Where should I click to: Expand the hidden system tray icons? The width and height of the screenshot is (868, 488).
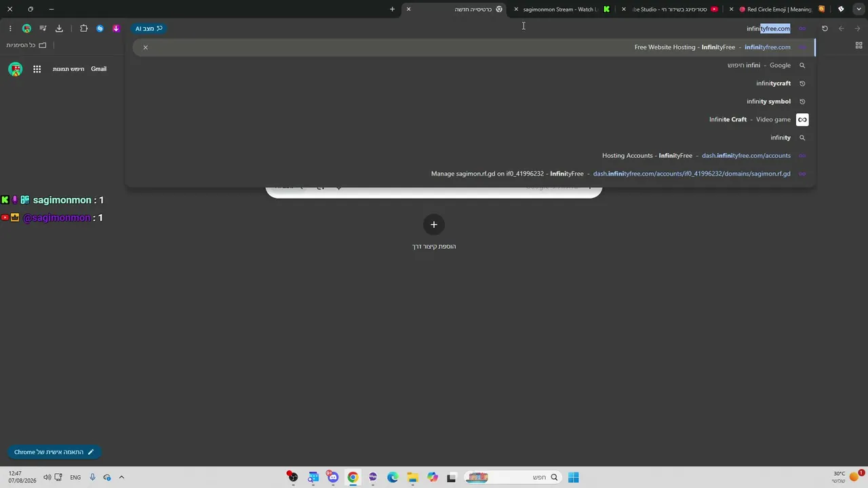coord(121,477)
